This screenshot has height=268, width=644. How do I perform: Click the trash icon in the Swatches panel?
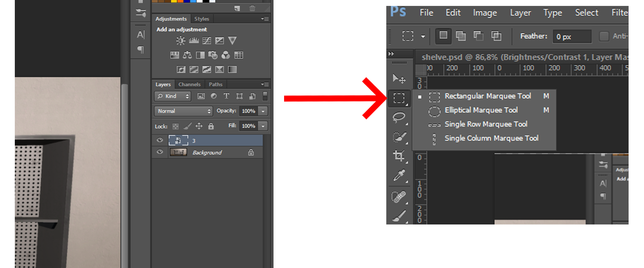(252, 8)
